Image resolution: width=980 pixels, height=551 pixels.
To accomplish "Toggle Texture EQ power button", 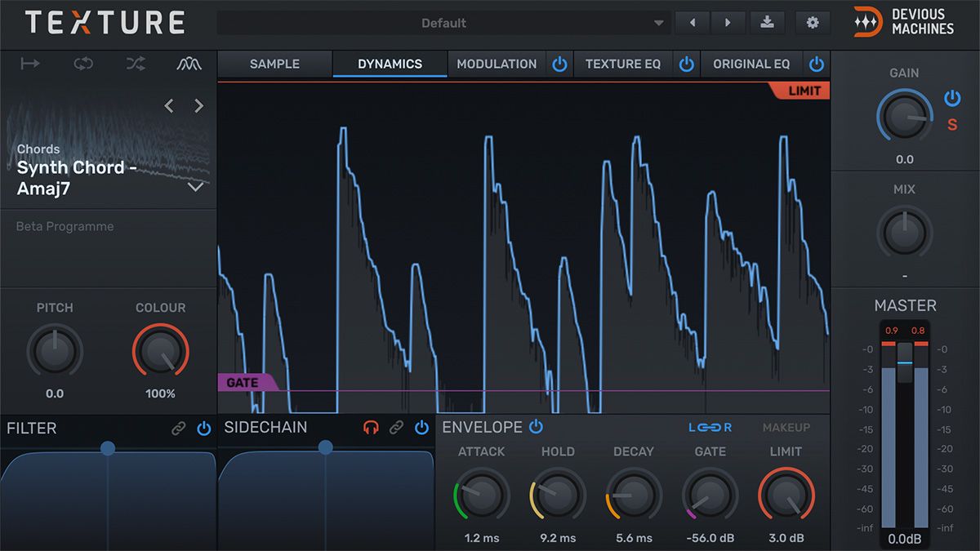I will 687,64.
